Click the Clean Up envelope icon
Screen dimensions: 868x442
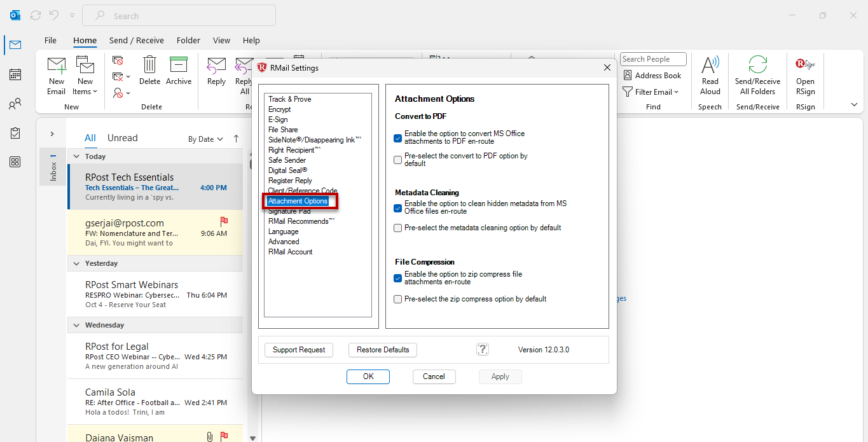(118, 77)
